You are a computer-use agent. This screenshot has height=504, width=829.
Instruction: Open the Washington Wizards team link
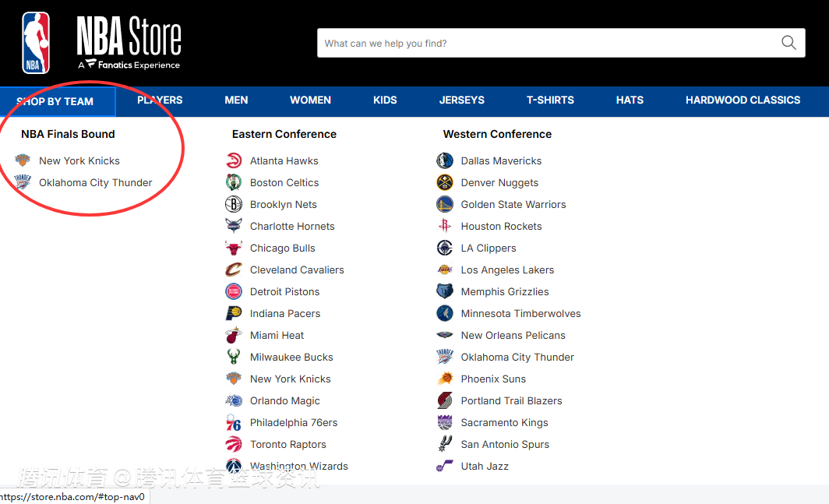click(298, 466)
